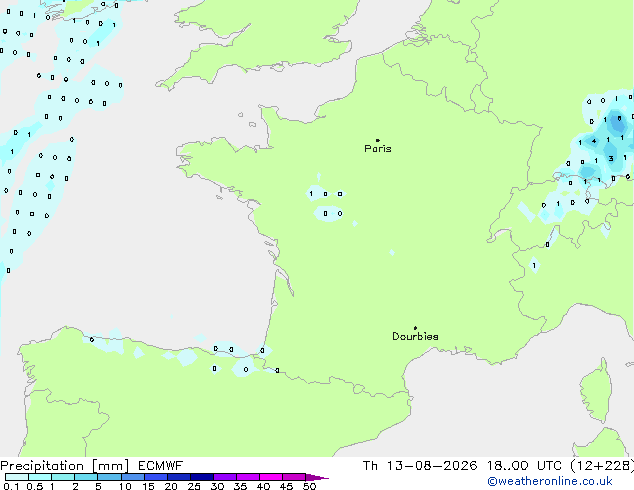This screenshot has width=634, height=490.
Task: Pick the legend swatch between 15 and 20
Action: (x=155, y=477)
